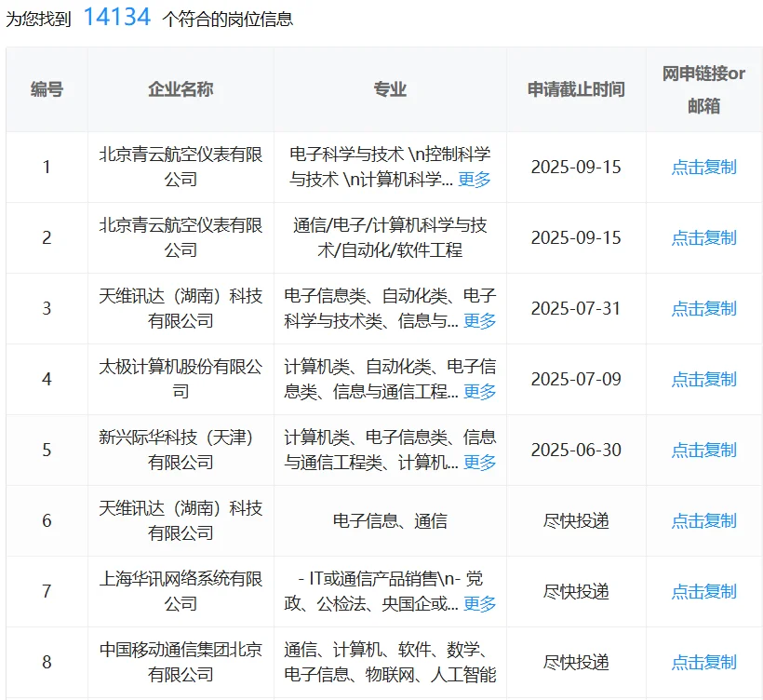This screenshot has height=700, width=763.
Task: Click 天维讯达（湖南）科技有限公司 in row 6
Action: click(x=181, y=520)
